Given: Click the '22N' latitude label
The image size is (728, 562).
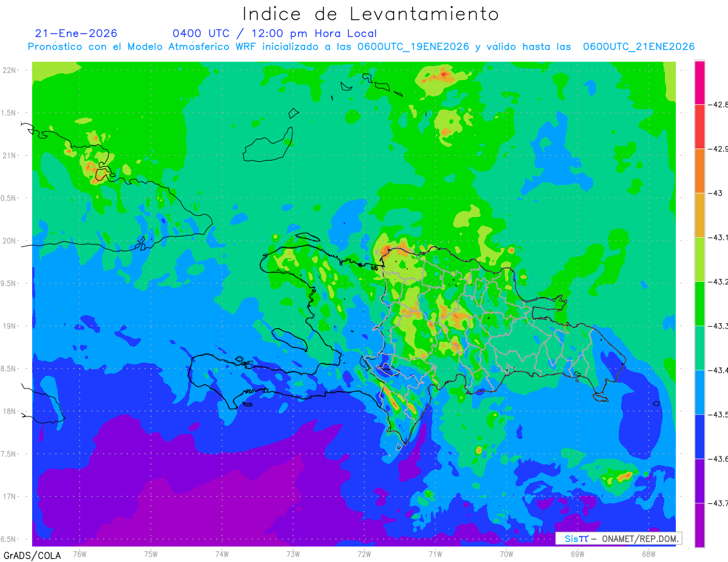Looking at the screenshot, I should pyautogui.click(x=10, y=70).
